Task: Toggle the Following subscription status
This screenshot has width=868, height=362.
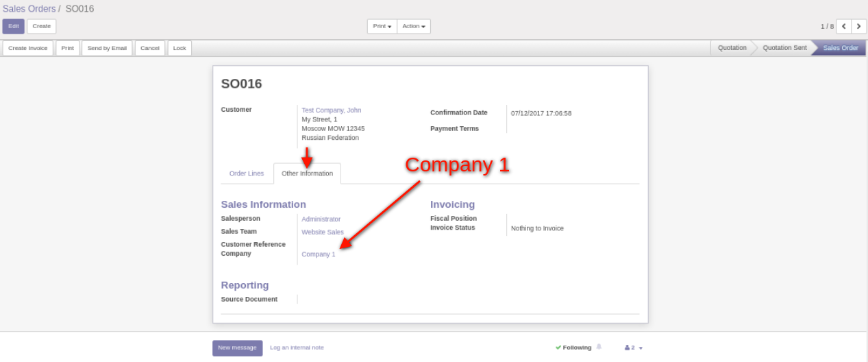Action: (573, 348)
